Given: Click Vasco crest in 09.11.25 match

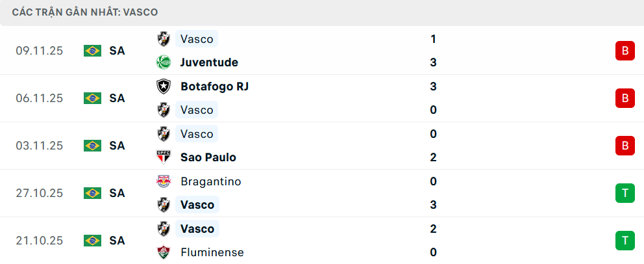Looking at the screenshot, I should tap(164, 39).
